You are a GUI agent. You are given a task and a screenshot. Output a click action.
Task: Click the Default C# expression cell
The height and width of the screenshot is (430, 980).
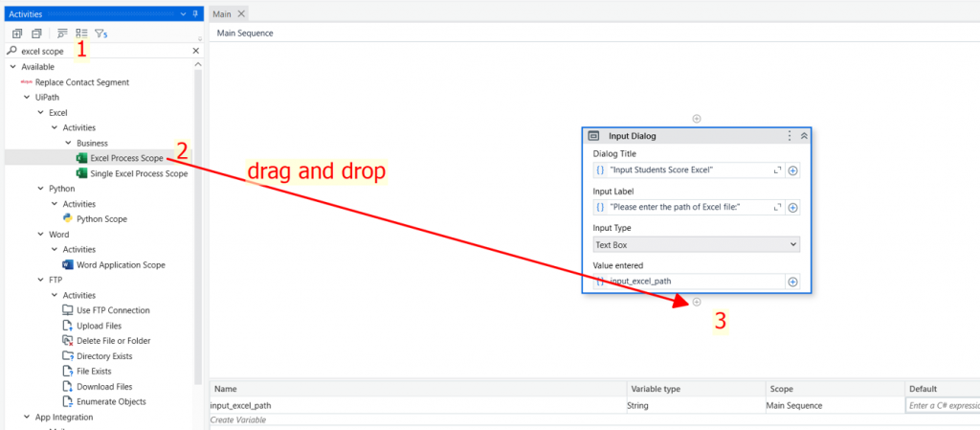[x=943, y=406]
